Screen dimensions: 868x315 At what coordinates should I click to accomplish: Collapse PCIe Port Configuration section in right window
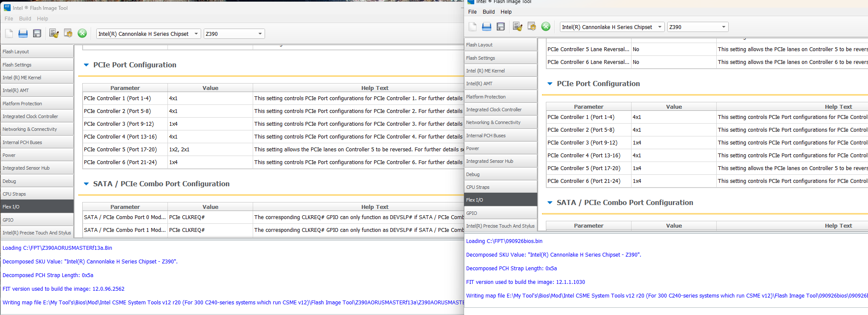point(550,84)
